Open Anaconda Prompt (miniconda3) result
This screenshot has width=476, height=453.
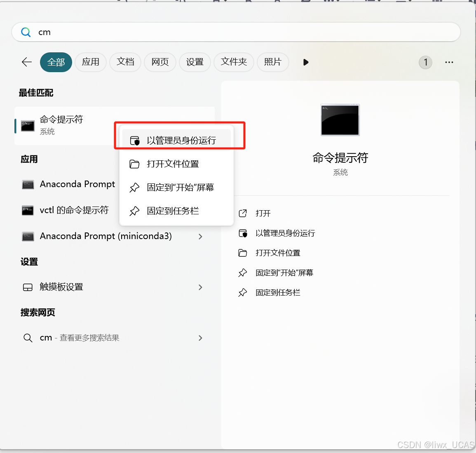pyautogui.click(x=115, y=236)
